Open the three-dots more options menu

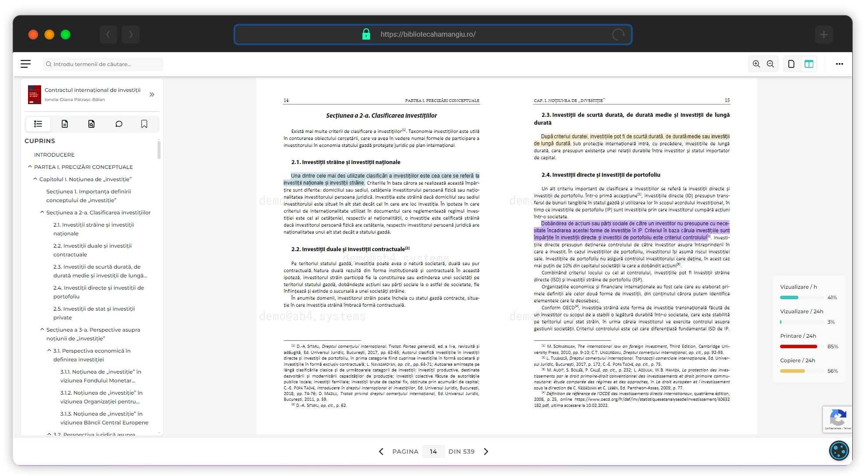click(x=839, y=64)
